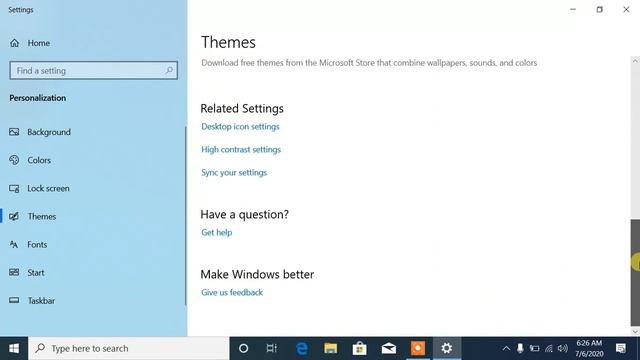Select Themes in the sidebar
This screenshot has width=640, height=360.
33,216
